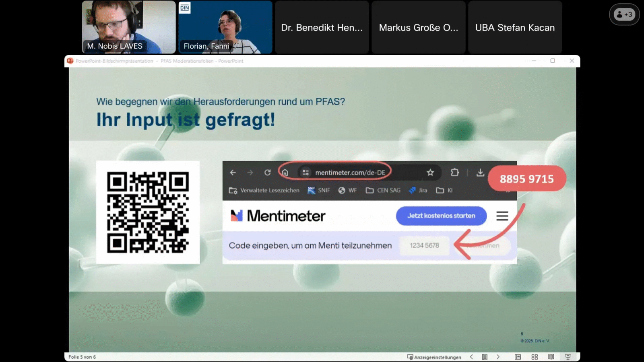Image resolution: width=644 pixels, height=362 pixels.
Task: Open reading view from status bar
Action: pyautogui.click(x=551, y=357)
